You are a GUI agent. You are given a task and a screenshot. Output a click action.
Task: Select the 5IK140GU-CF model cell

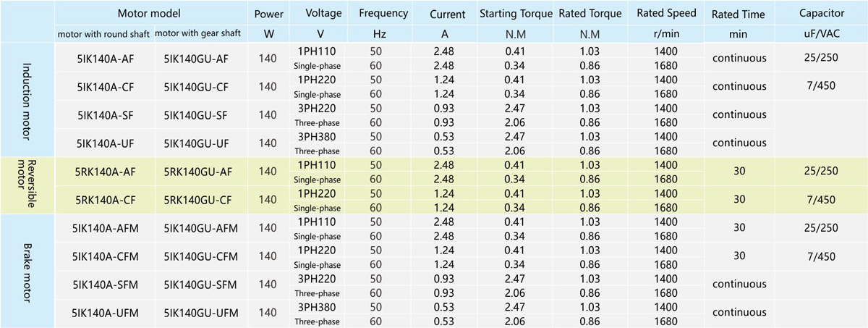pyautogui.click(x=197, y=86)
